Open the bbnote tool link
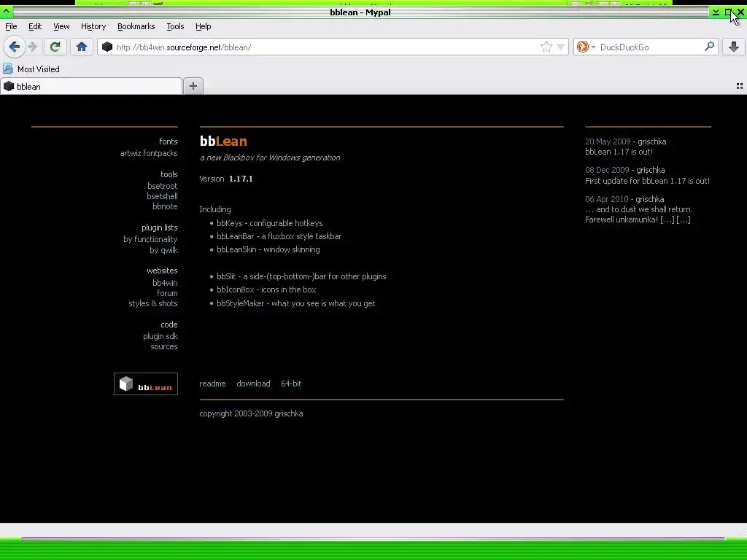 [165, 206]
